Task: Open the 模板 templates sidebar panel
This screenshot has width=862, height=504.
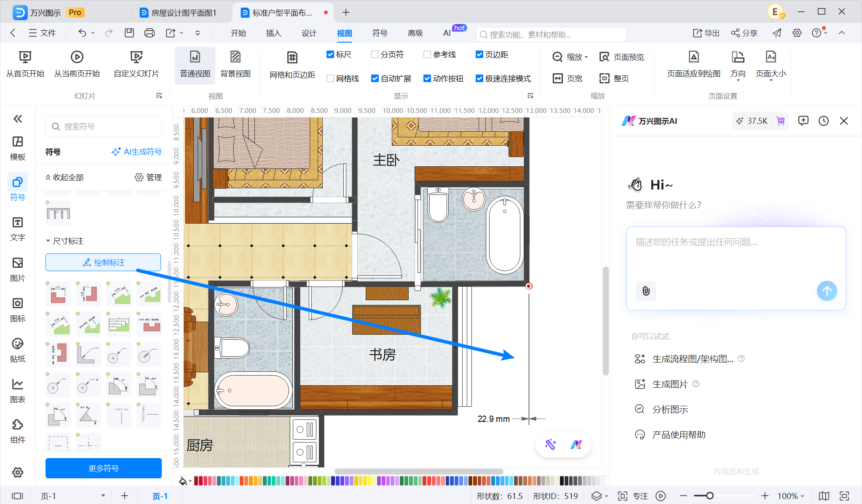Action: [17, 148]
